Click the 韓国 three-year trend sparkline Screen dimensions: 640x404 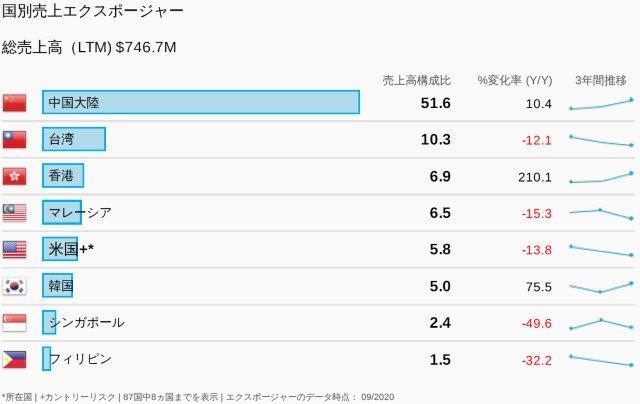pyautogui.click(x=600, y=287)
